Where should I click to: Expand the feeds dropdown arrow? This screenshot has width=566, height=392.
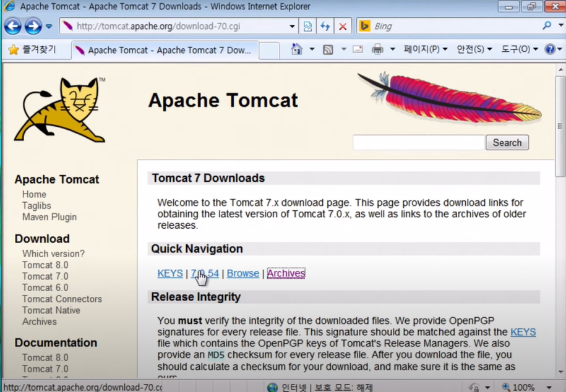344,49
